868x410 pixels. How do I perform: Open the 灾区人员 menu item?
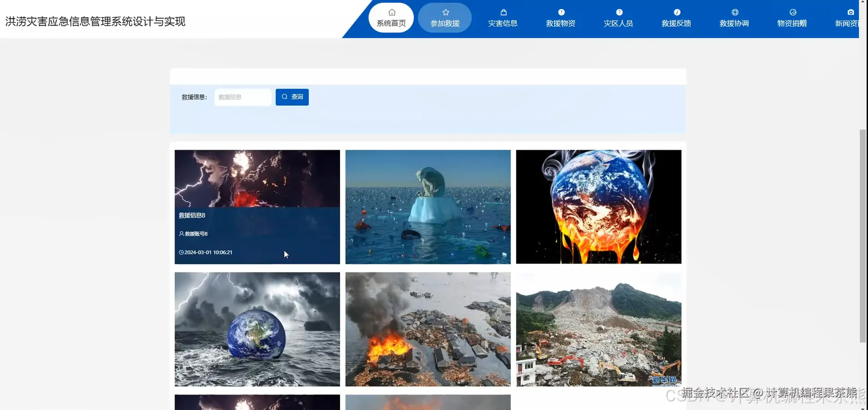click(x=618, y=18)
